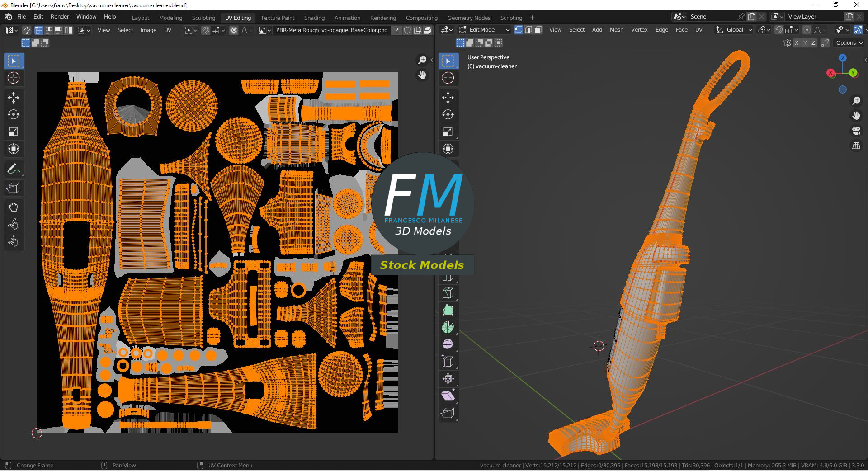The image size is (868, 471).
Task: Expand the Options dropdown
Action: (x=849, y=43)
